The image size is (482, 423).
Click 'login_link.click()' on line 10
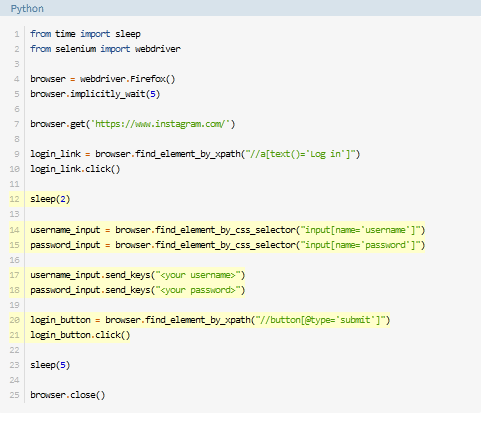point(75,169)
